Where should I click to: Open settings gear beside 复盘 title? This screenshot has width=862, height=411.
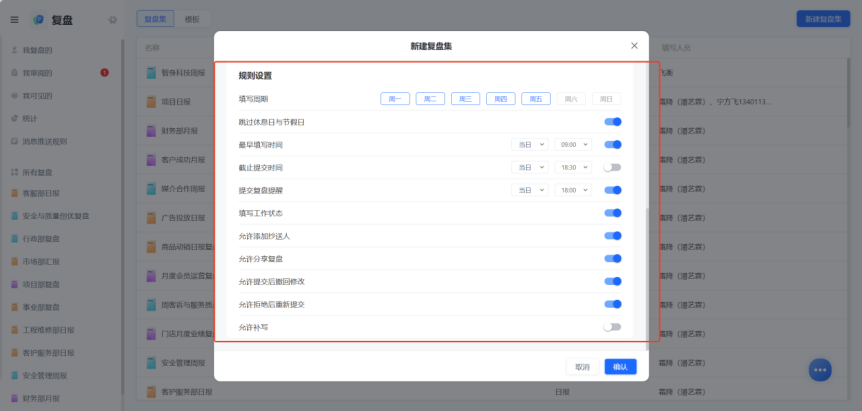113,20
